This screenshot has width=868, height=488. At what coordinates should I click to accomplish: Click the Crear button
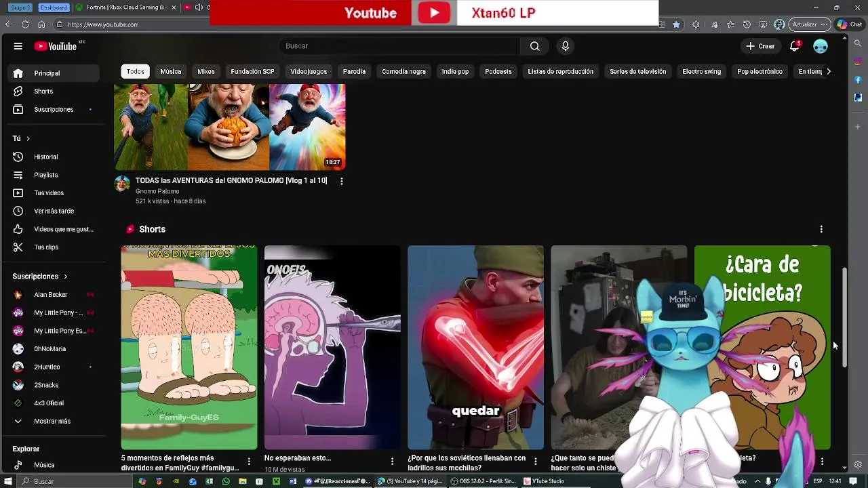coord(760,46)
